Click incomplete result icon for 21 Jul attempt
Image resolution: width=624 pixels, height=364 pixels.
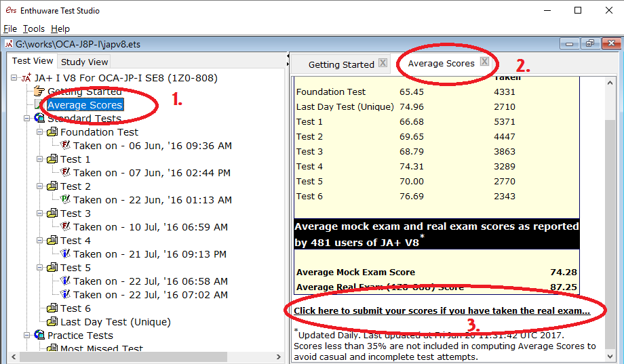click(x=65, y=254)
